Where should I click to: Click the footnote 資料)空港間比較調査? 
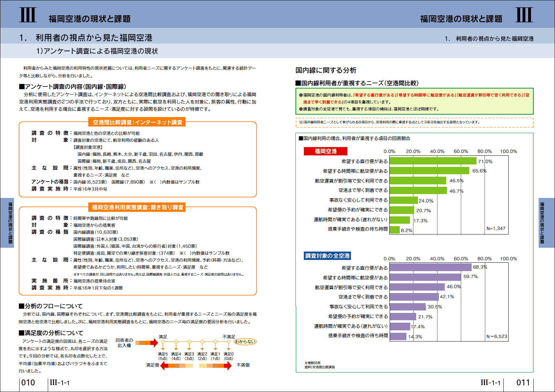click(x=320, y=367)
